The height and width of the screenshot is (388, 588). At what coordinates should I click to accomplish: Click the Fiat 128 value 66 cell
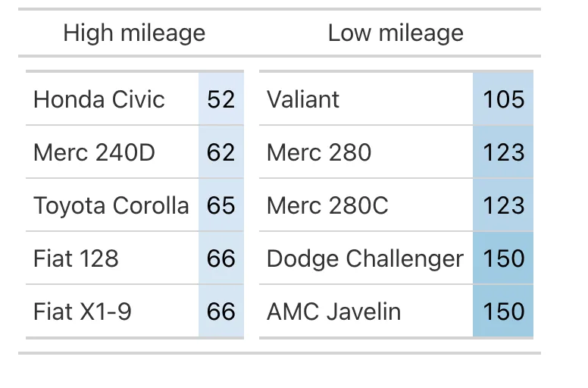221,258
